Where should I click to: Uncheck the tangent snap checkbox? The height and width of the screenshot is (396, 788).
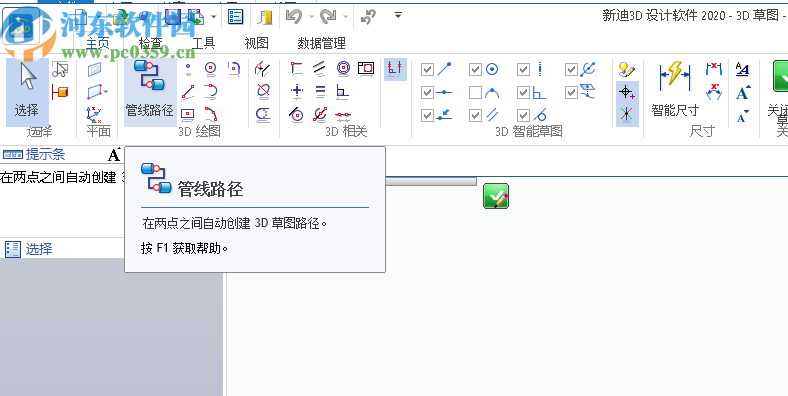tap(523, 116)
